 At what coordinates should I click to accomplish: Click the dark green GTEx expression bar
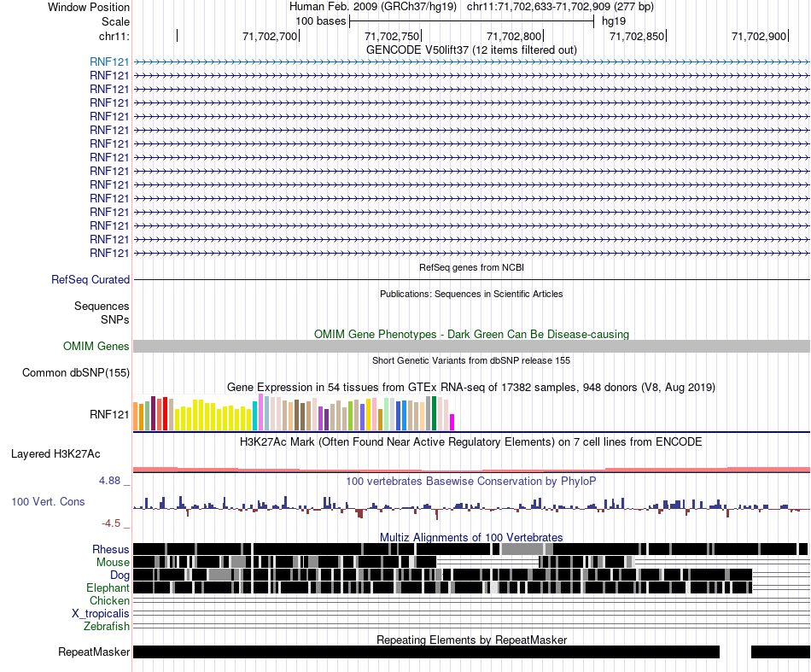435,413
